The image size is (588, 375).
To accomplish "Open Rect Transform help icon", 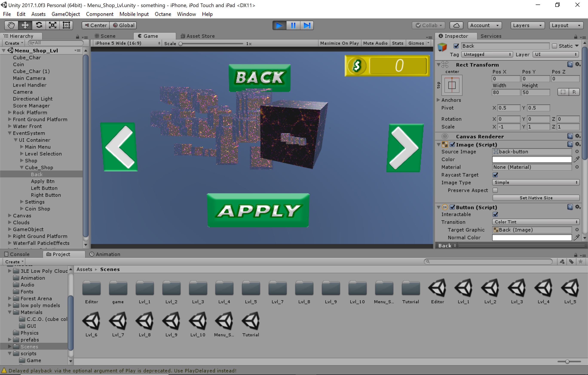I will click(x=570, y=64).
